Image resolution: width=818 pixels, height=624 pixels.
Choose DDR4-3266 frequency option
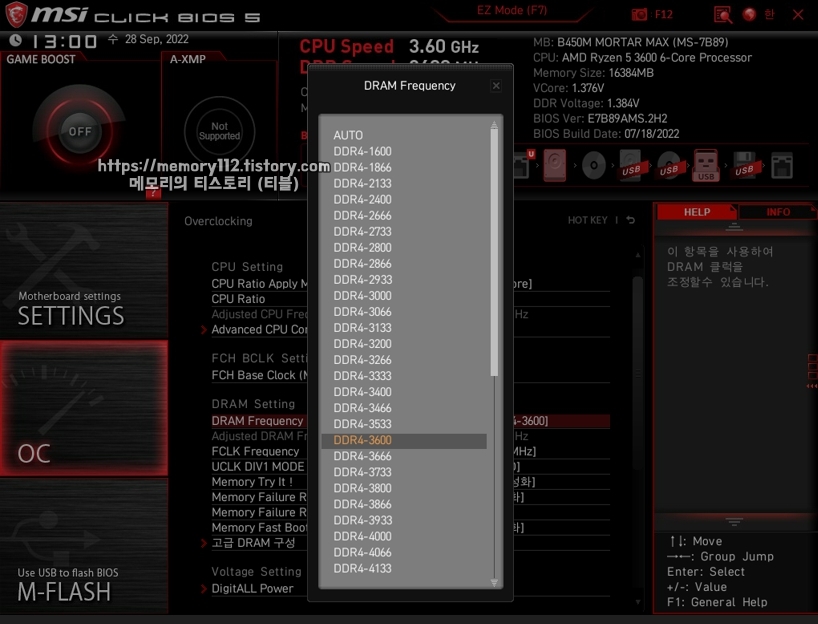pos(363,360)
